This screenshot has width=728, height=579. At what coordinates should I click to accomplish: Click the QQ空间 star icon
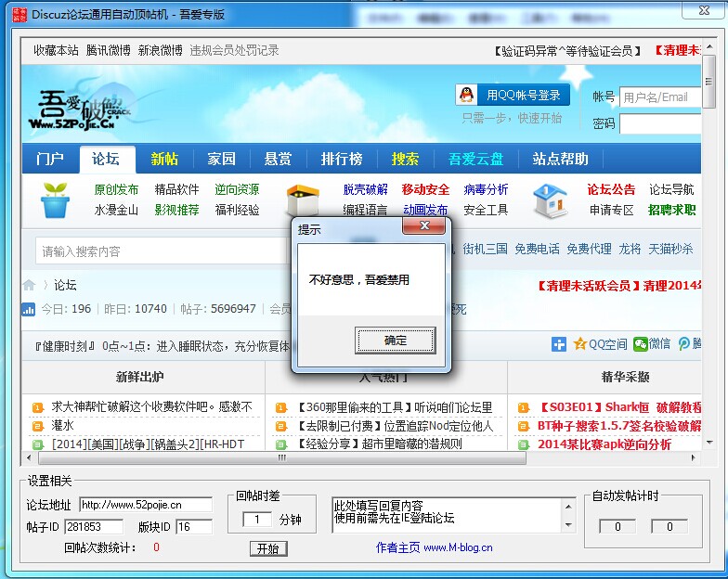pyautogui.click(x=579, y=343)
